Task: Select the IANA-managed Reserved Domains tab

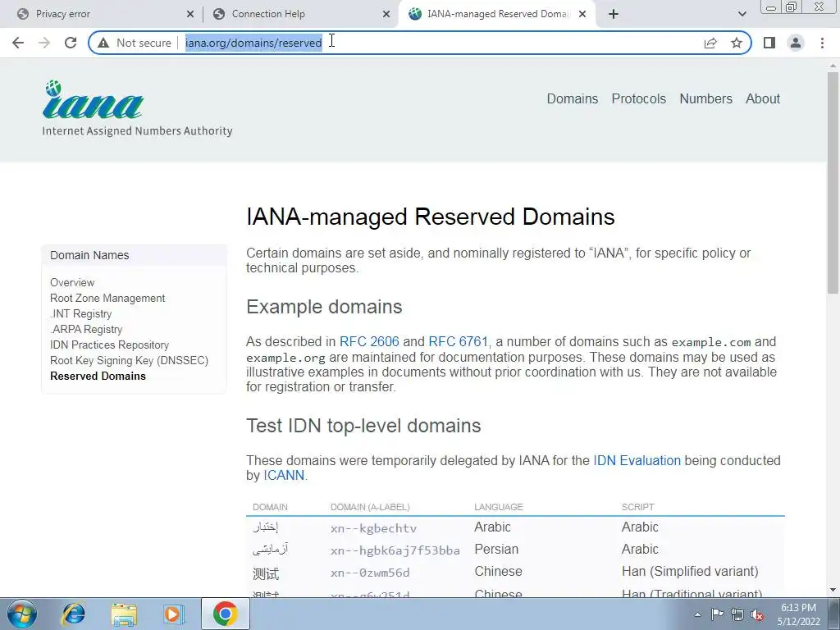Action: pos(495,15)
